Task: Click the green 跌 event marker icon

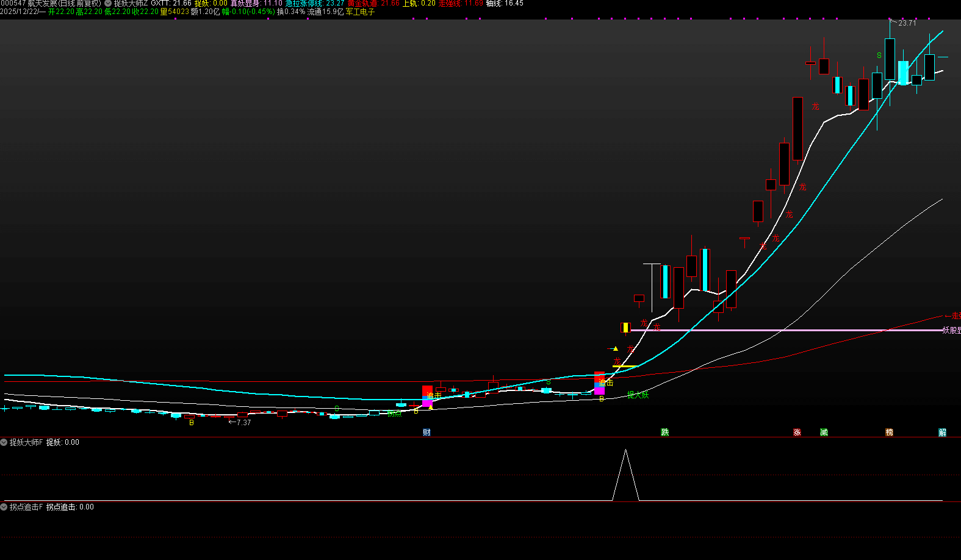Action: pos(665,433)
